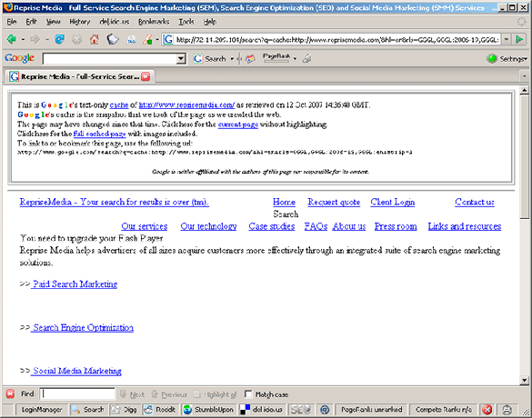Click the Case studies link

click(x=271, y=226)
